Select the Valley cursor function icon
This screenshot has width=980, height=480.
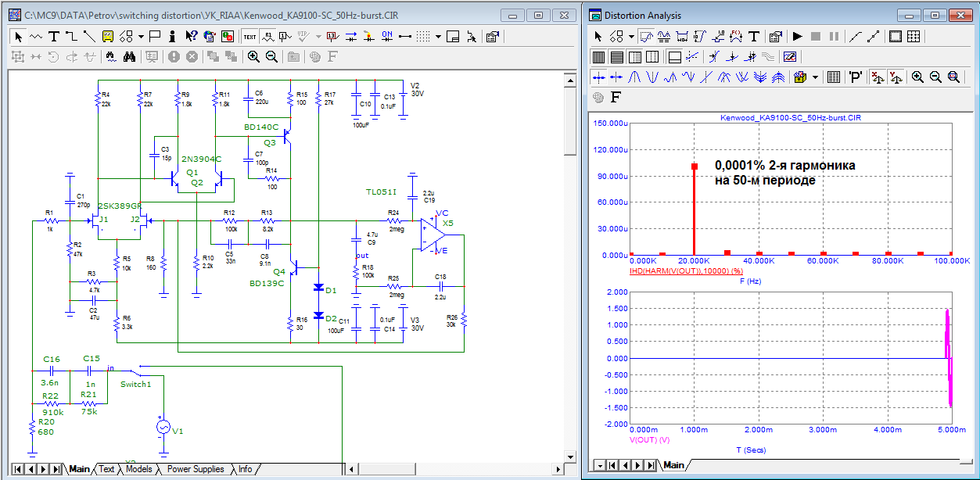click(x=652, y=77)
